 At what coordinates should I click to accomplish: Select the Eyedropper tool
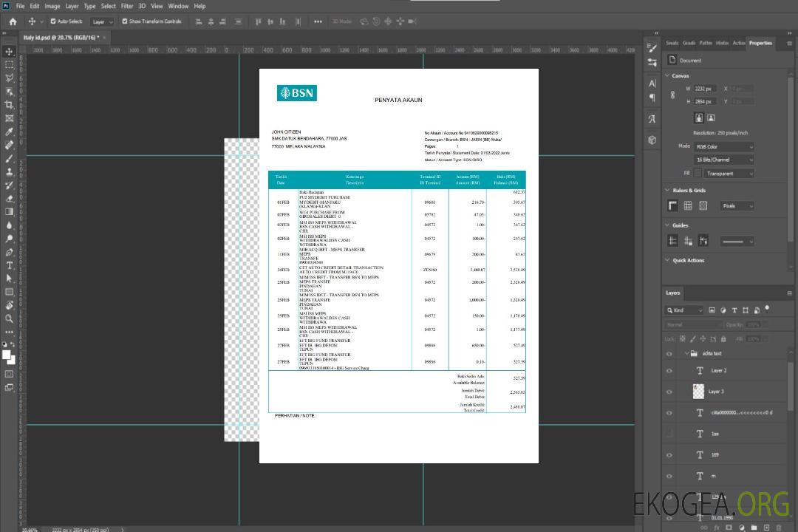pyautogui.click(x=9, y=132)
